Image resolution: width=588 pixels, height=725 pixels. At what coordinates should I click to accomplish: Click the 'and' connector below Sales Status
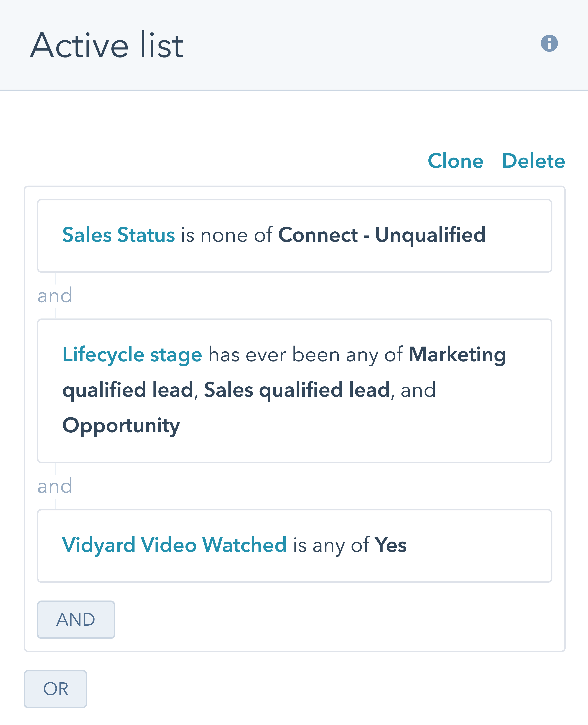pyautogui.click(x=55, y=295)
